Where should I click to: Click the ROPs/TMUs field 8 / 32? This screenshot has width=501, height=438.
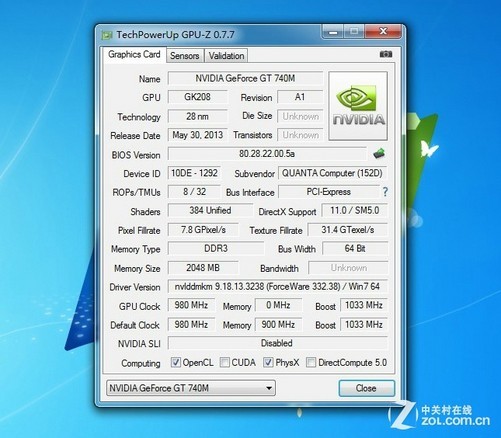194,192
